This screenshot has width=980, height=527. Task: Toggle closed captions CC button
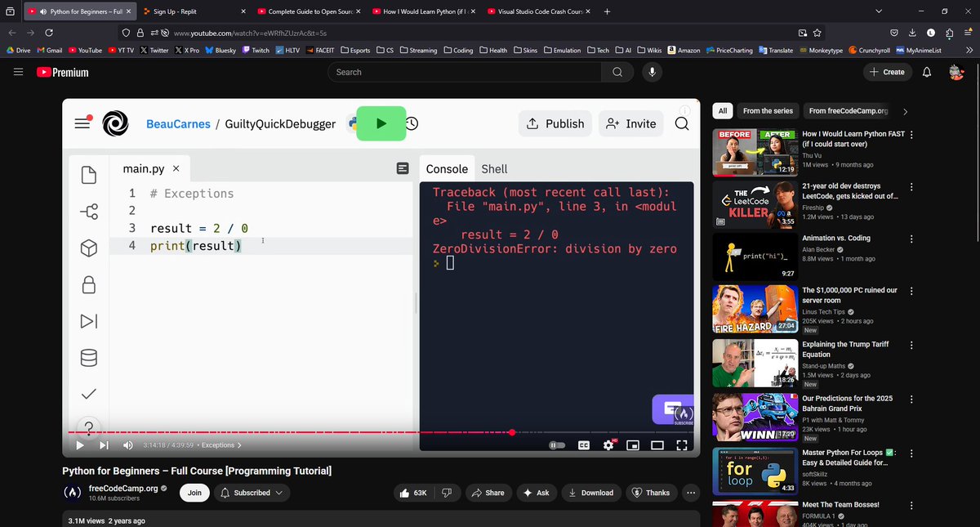pos(584,445)
